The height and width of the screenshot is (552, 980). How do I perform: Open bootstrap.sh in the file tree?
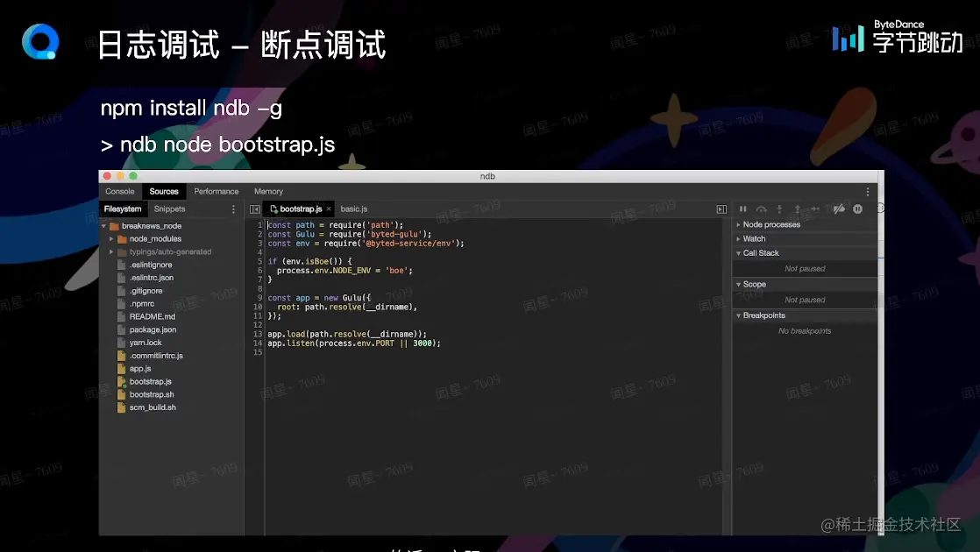click(x=152, y=394)
